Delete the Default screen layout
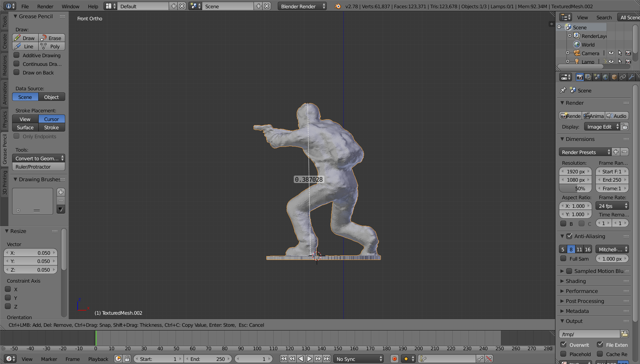640x364 pixels. (182, 6)
